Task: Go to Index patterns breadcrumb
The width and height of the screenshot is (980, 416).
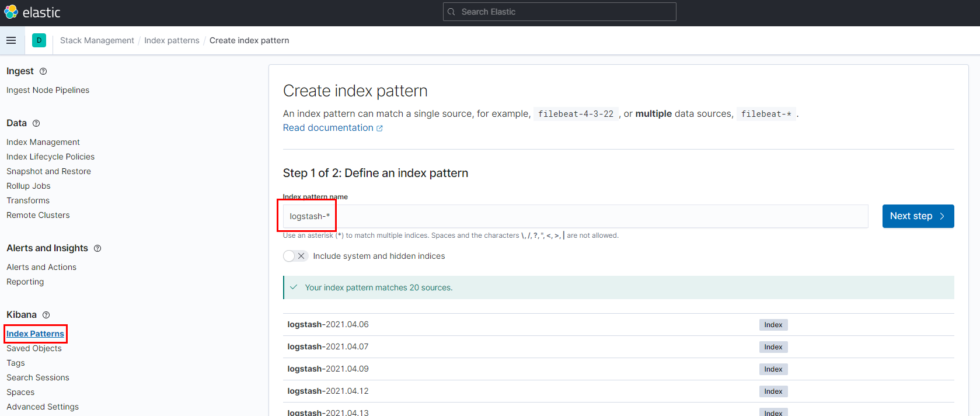Action: tap(172, 40)
